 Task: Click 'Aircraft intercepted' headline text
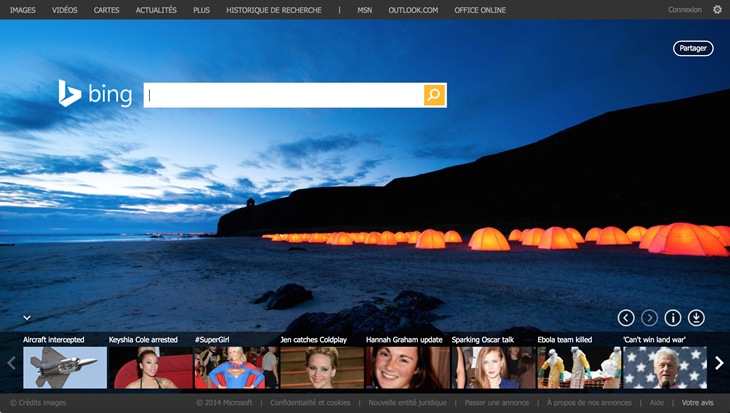(x=54, y=340)
